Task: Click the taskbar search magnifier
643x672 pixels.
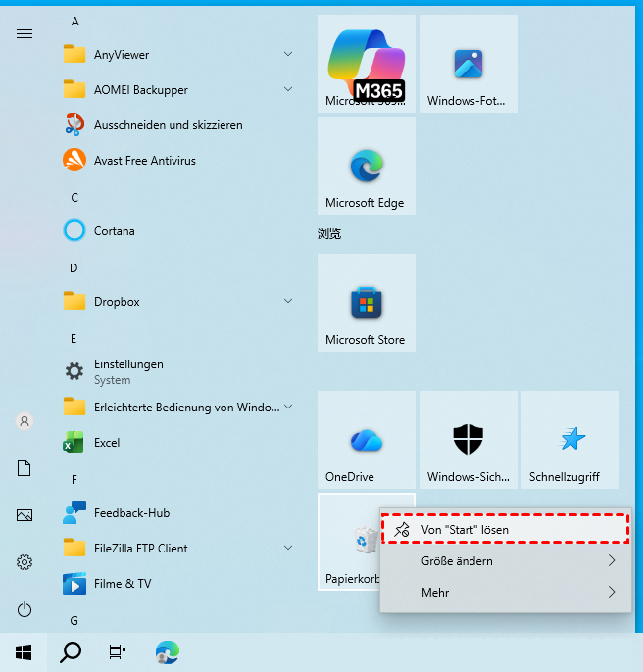Action: tap(71, 652)
